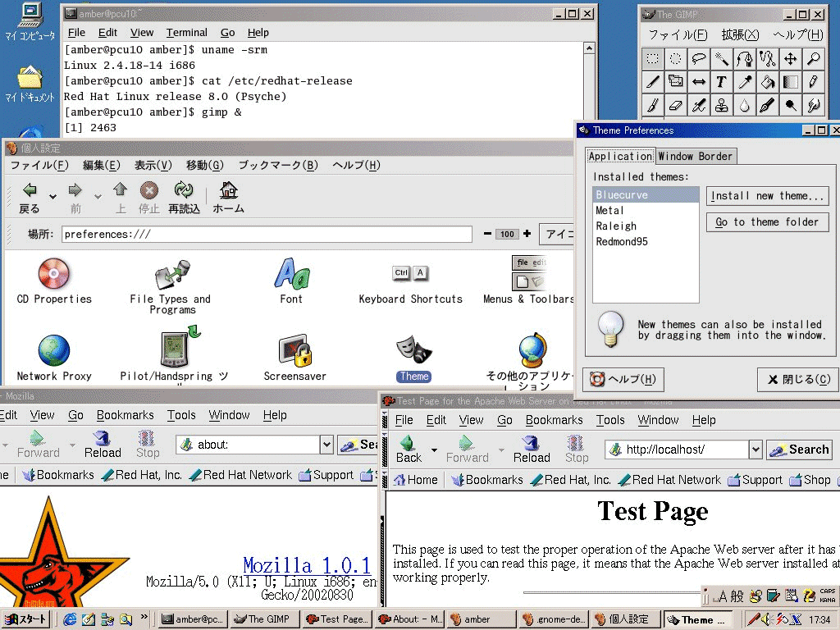Click the Search button in Test Page Mozilla
Viewport: 840px width, 630px height.
point(799,450)
